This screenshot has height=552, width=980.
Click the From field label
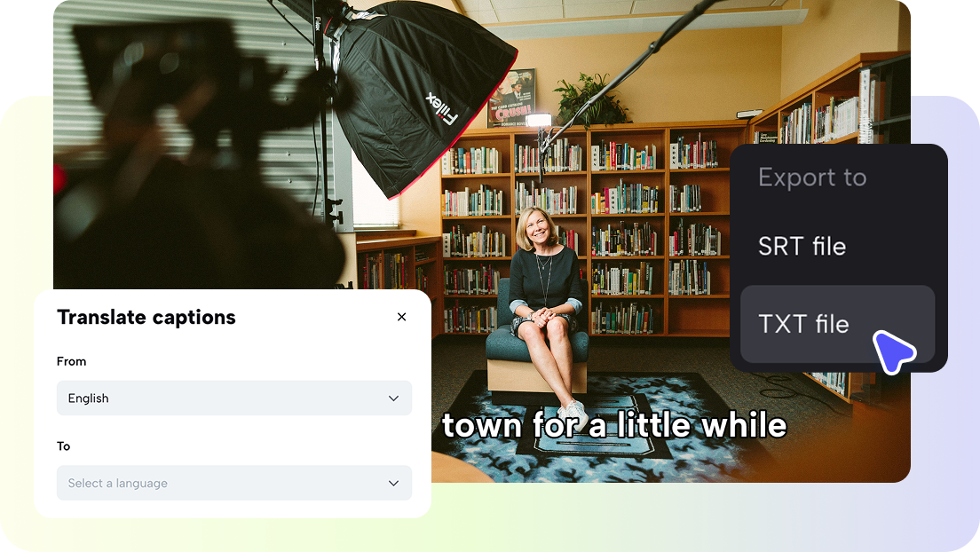(x=71, y=361)
